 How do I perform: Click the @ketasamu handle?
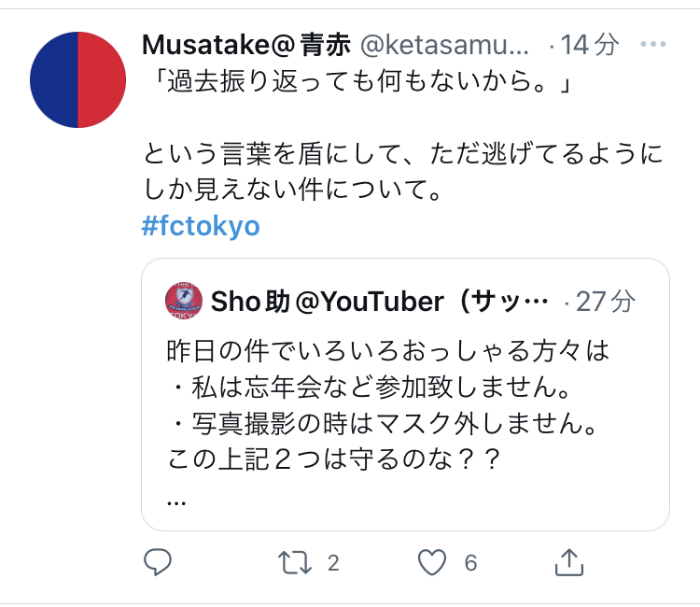pos(444,45)
